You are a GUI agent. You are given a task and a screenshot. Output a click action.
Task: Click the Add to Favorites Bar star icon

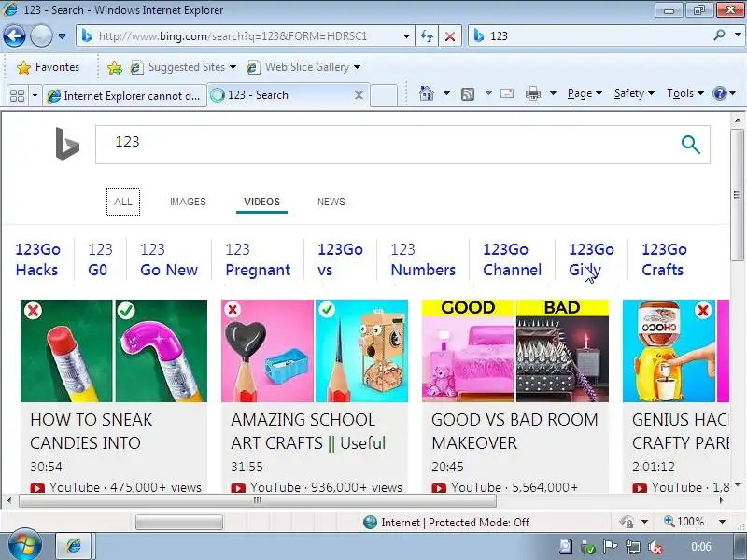[x=114, y=67]
